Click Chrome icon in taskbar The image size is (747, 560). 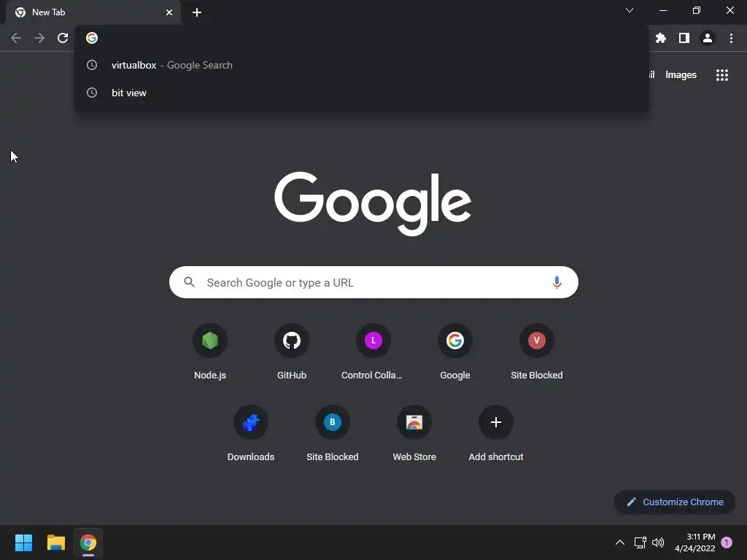(x=88, y=542)
